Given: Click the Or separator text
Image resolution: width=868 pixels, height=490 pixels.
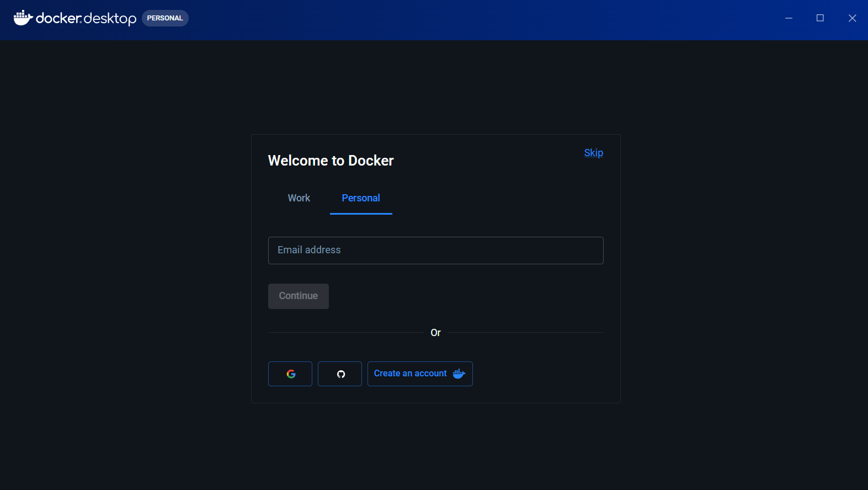Looking at the screenshot, I should tap(436, 333).
